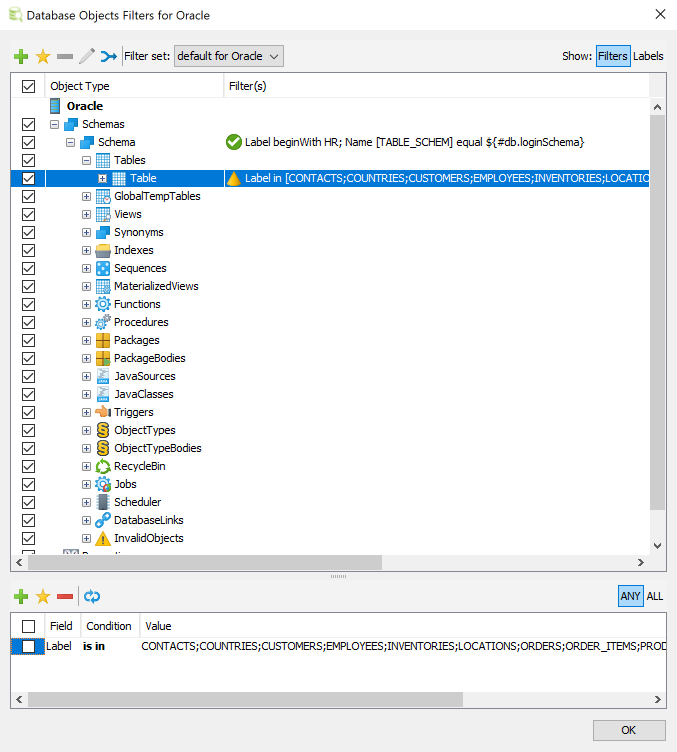Expand the Packages tree node

[x=86, y=340]
